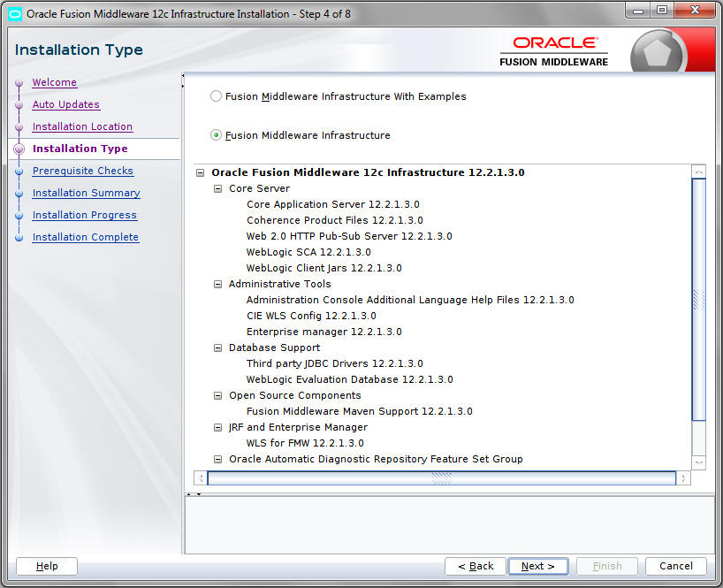Select the Fusion Middleware Infrastructure radio button
The width and height of the screenshot is (723, 588).
pyautogui.click(x=216, y=135)
